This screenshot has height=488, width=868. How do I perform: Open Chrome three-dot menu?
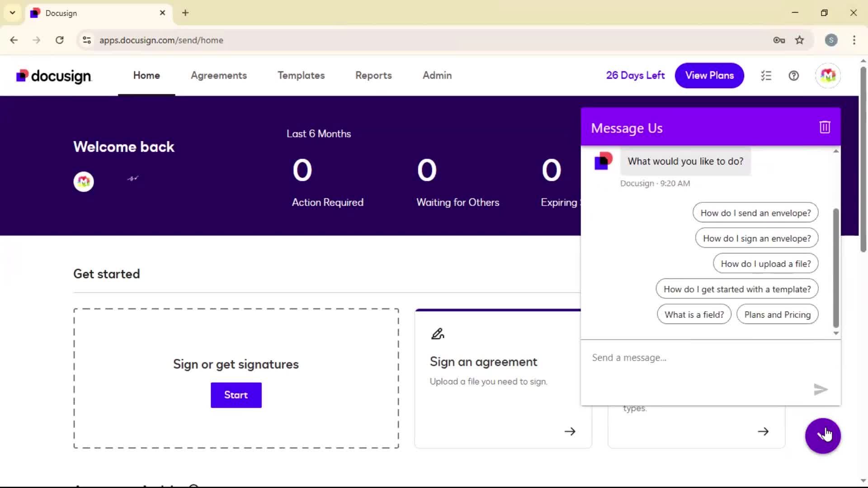[854, 40]
